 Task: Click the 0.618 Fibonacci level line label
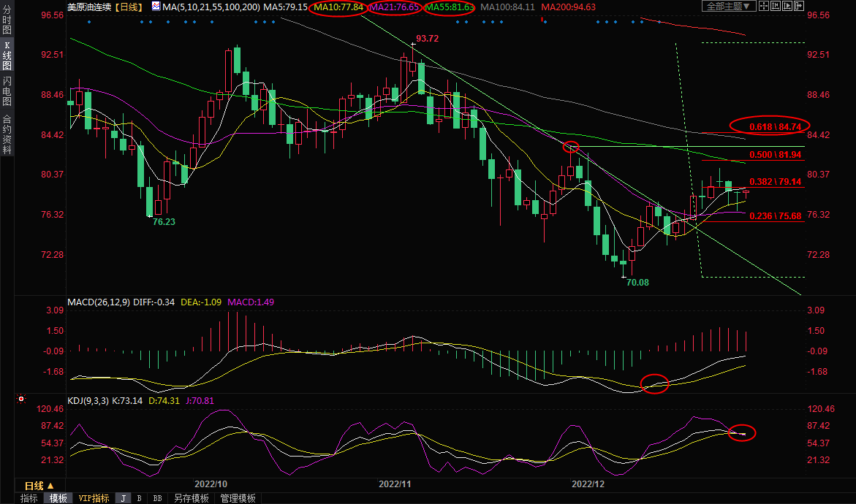click(770, 126)
